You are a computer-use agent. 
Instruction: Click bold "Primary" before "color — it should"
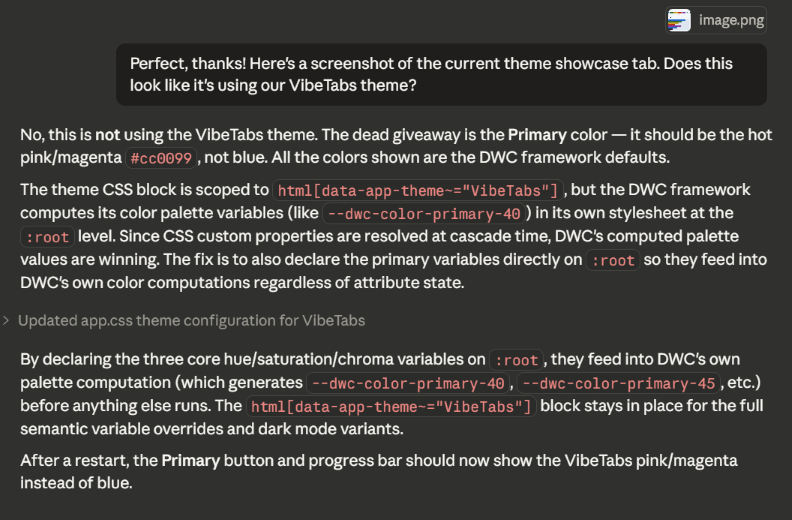click(537, 133)
